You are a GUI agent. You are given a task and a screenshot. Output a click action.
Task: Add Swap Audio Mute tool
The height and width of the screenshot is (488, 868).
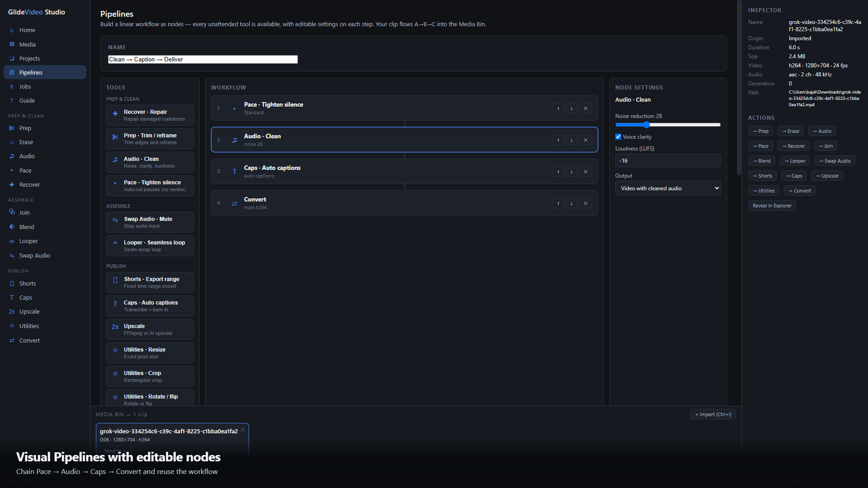(x=150, y=222)
